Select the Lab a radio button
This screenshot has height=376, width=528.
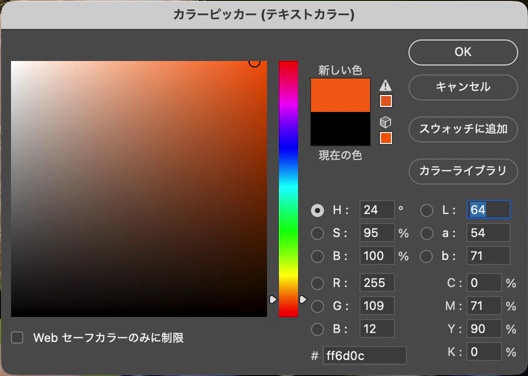[427, 233]
